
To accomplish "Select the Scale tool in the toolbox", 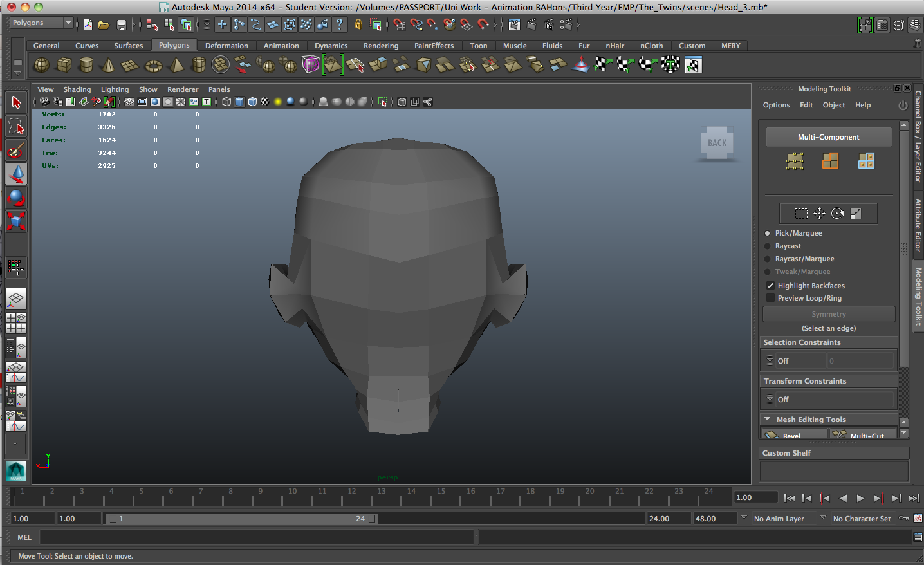I will pyautogui.click(x=16, y=221).
